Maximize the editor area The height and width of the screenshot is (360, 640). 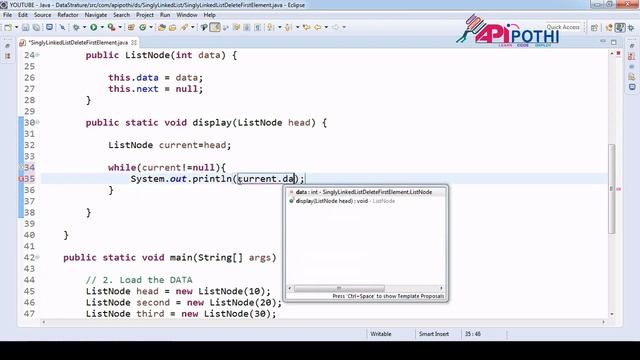point(613,42)
